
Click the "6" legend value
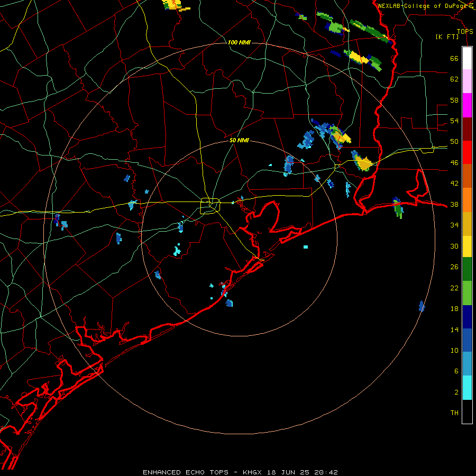coord(456,371)
